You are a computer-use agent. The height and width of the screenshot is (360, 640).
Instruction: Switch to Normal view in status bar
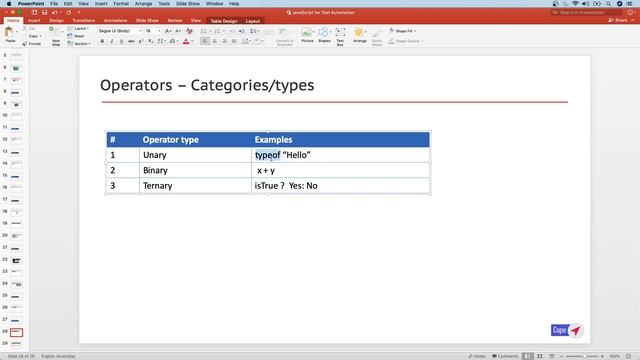(x=528, y=356)
